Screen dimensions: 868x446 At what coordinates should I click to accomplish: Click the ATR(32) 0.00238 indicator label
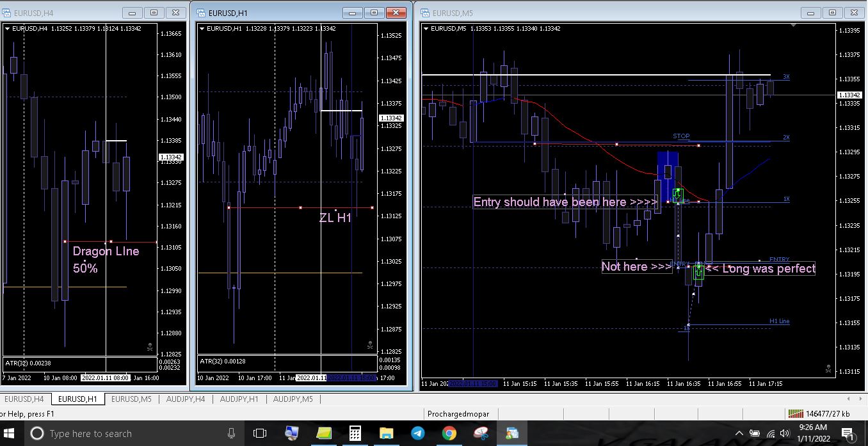pos(28,363)
